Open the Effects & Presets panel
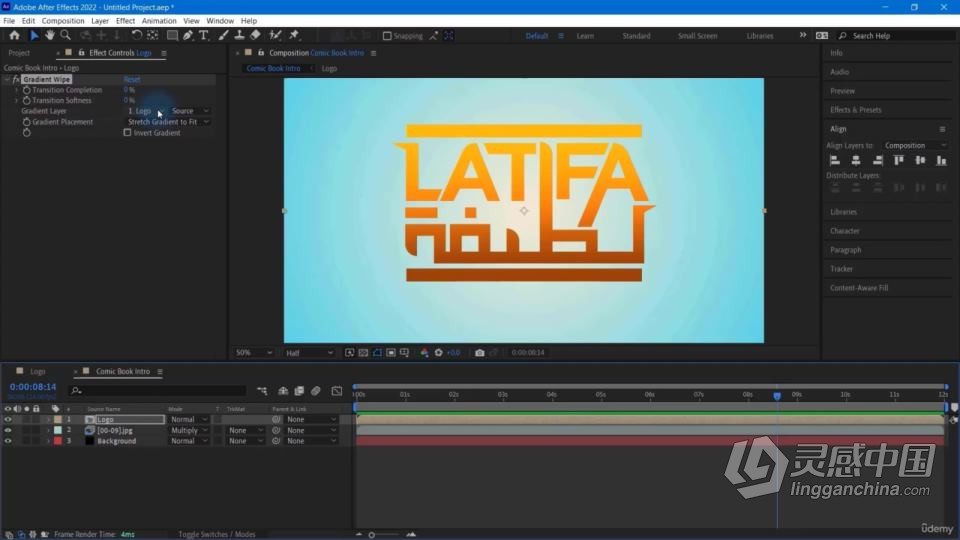 855,110
